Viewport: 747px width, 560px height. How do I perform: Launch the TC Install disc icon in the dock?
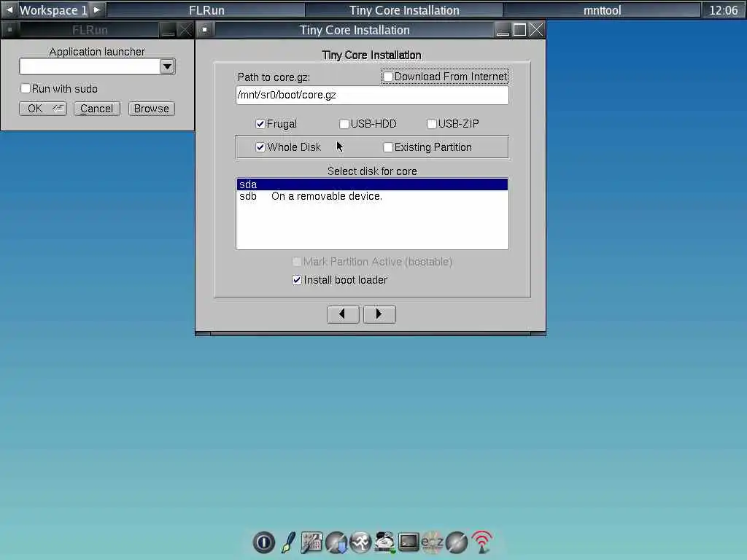click(x=457, y=542)
